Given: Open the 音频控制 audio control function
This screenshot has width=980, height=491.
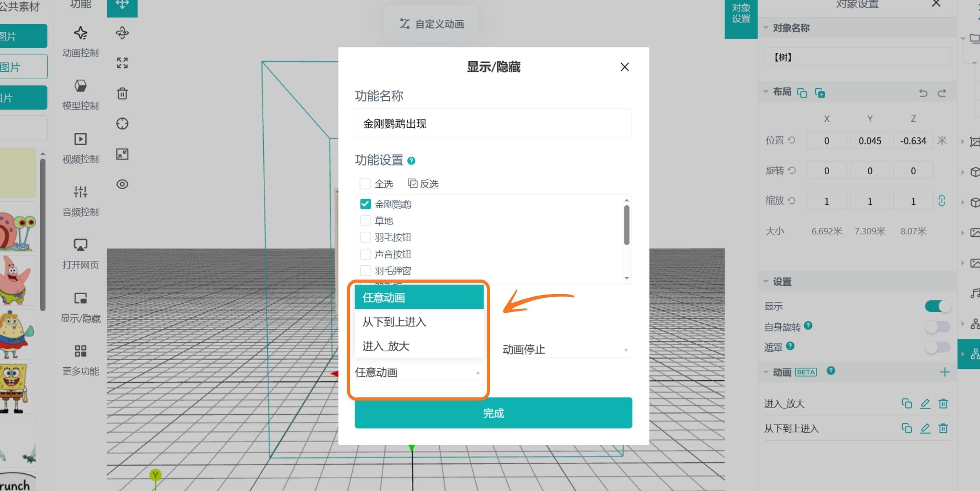Looking at the screenshot, I should point(81,201).
